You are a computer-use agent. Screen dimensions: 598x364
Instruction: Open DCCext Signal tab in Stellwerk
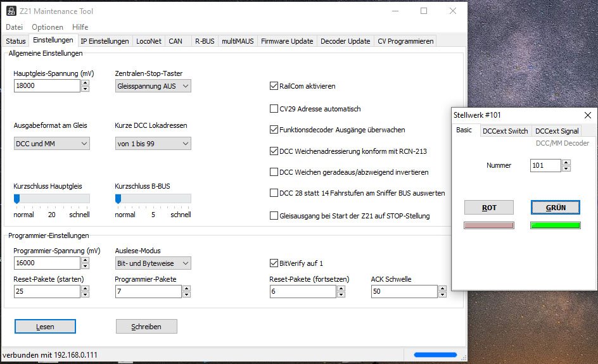(556, 131)
